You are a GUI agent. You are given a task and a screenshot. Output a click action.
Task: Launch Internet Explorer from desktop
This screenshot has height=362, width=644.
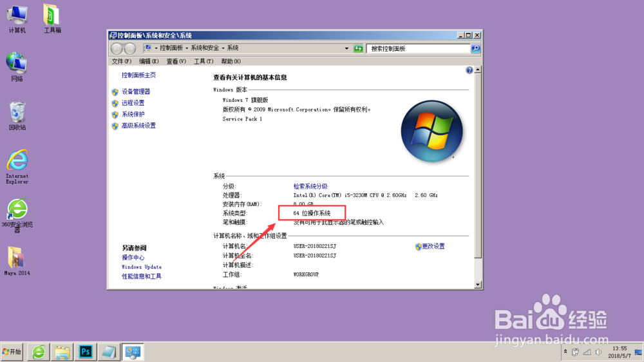click(x=17, y=166)
